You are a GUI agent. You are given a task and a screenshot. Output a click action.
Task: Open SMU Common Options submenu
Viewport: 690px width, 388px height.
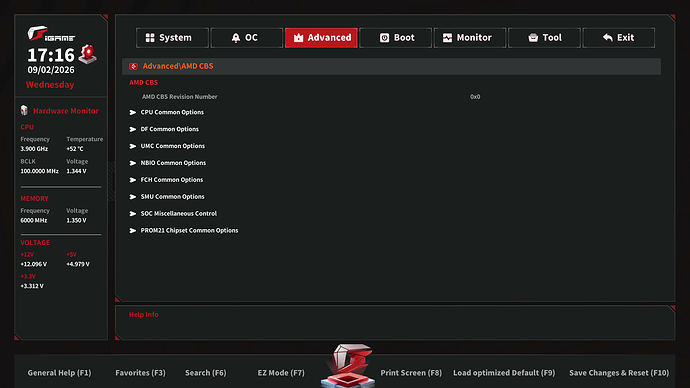coord(172,197)
